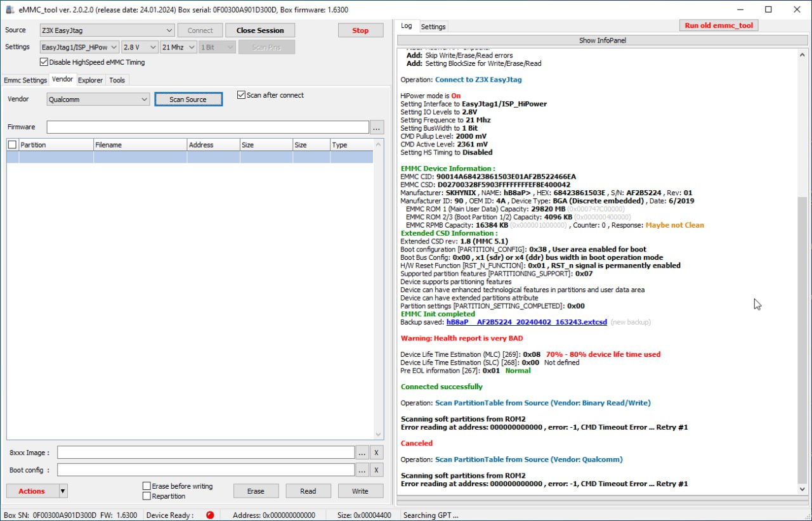Click the Type column header
This screenshot has width=812, height=521.
pyautogui.click(x=351, y=145)
